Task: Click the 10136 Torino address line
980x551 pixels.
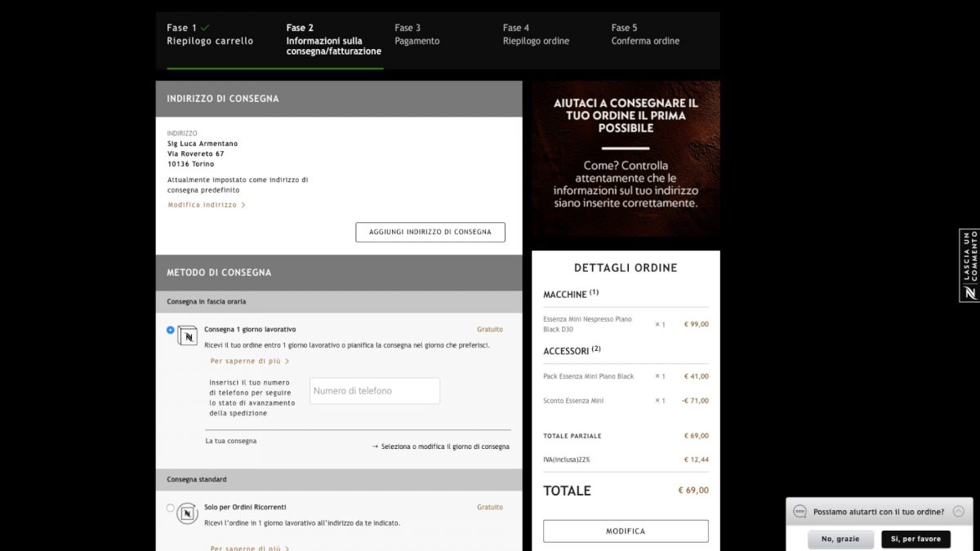Action: tap(191, 164)
